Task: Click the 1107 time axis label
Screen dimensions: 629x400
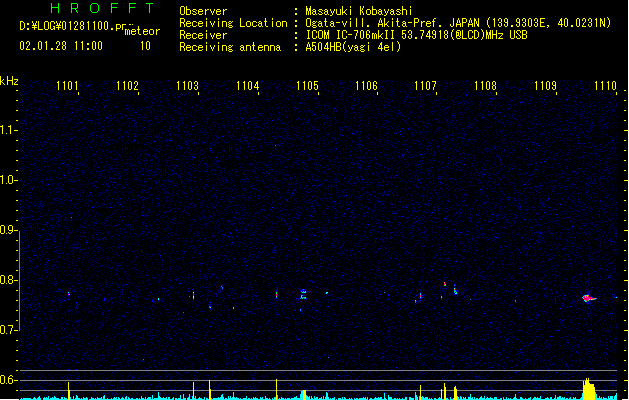Action: (425, 86)
